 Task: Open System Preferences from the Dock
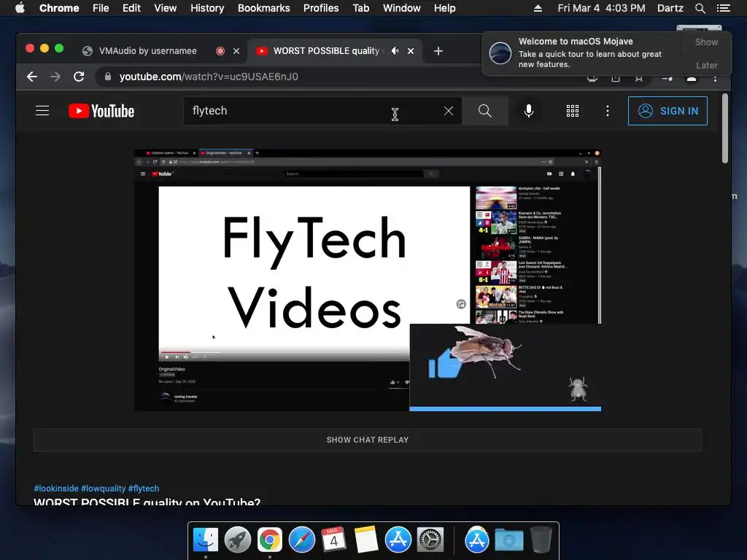tap(430, 540)
